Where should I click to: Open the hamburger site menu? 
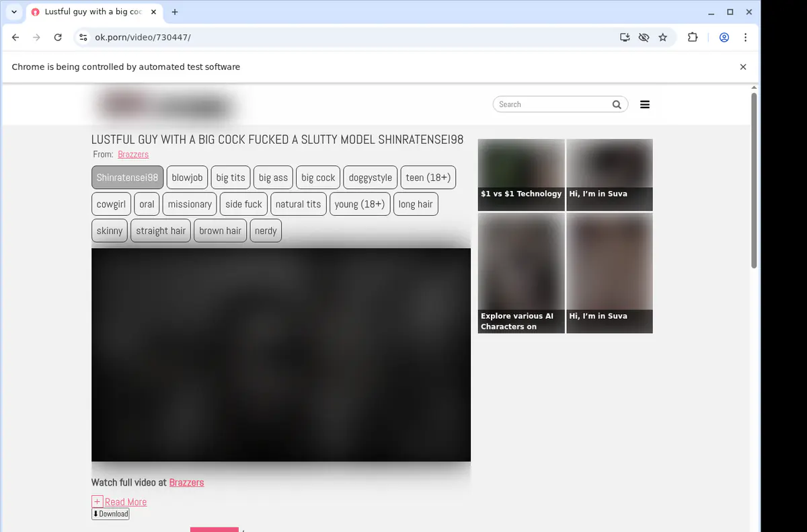645,104
